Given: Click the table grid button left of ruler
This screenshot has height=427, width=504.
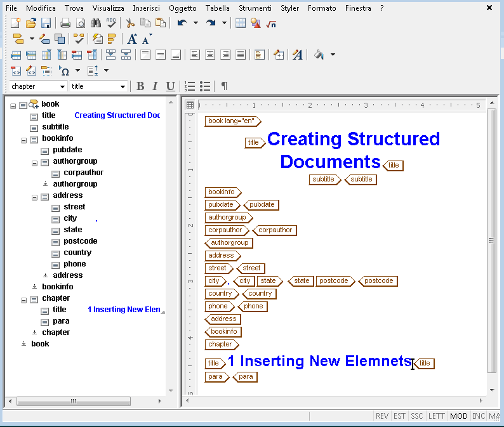Looking at the screenshot, I should 190,105.
